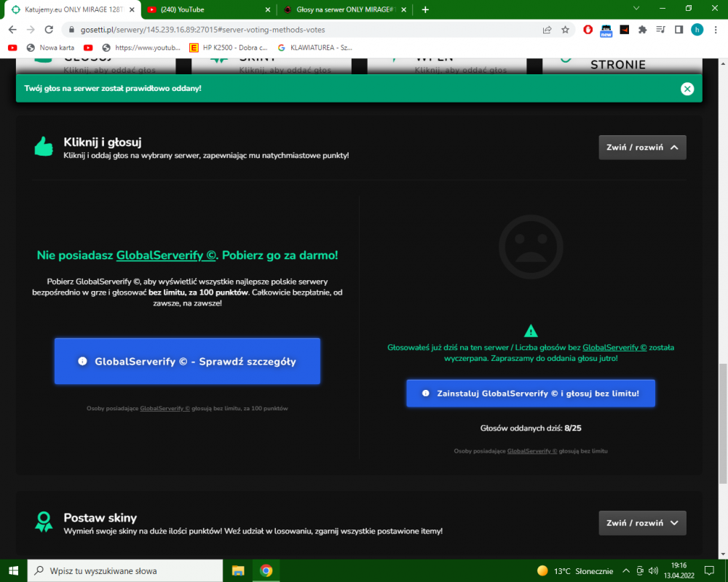Close the YouTube tab
Image resolution: width=728 pixels, height=582 pixels.
[x=267, y=9]
